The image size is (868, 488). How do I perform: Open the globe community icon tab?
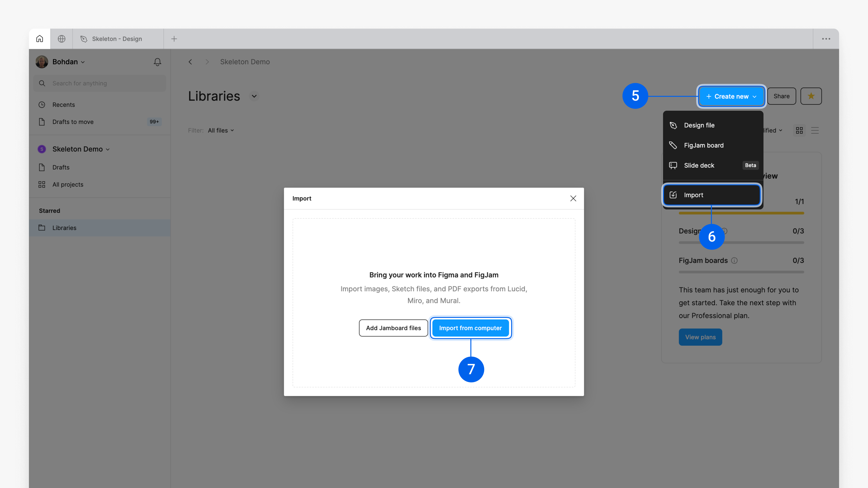[x=61, y=39]
